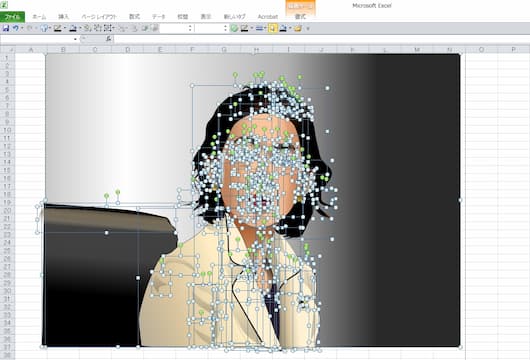This screenshot has height=360, width=530.
Task: Click the Select All corner of the sheet
Action: coord(7,50)
